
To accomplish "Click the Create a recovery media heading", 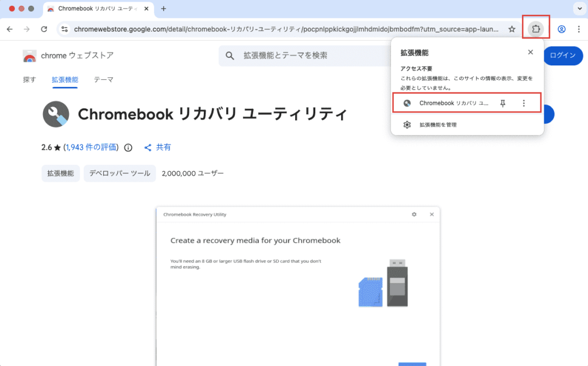I will [x=256, y=240].
